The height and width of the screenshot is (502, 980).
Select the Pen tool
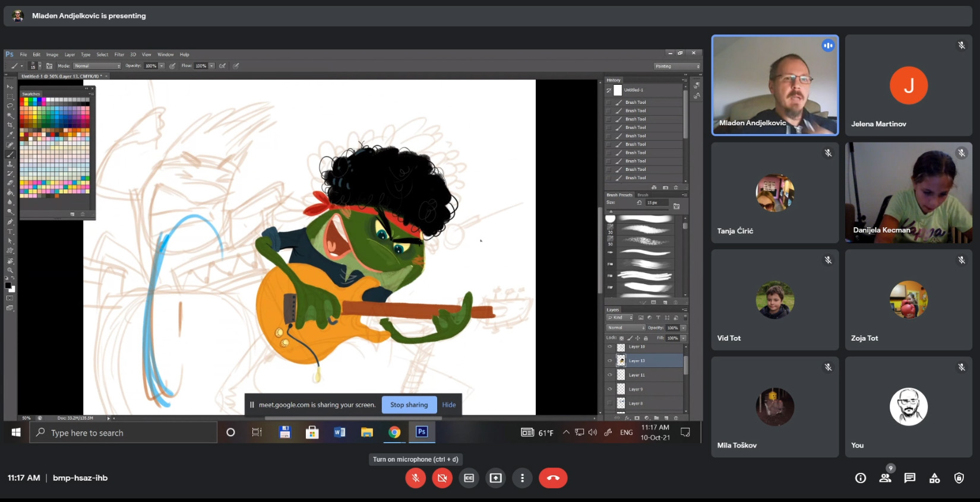coord(10,222)
